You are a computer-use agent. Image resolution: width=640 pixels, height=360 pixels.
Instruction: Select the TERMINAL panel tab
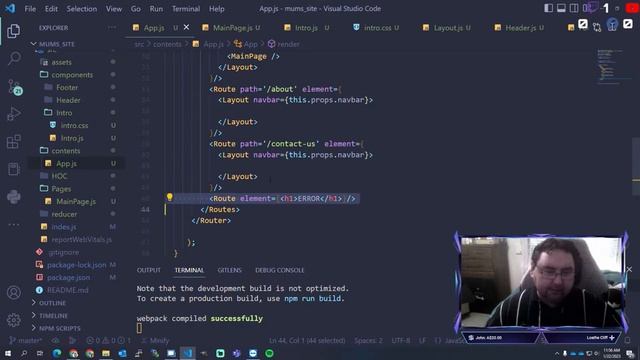[189, 270]
